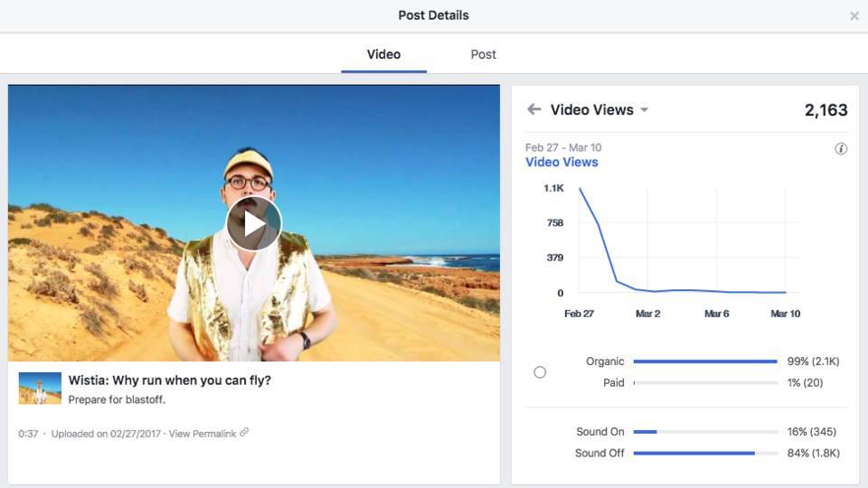Switch to the Post tab
Image resolution: width=868 pixels, height=488 pixels.
tap(483, 54)
